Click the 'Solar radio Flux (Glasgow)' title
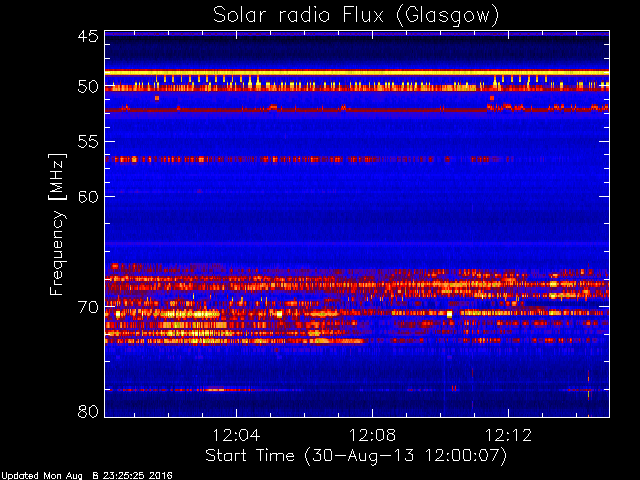Image resolution: width=640 pixels, height=480 pixels. [356, 16]
